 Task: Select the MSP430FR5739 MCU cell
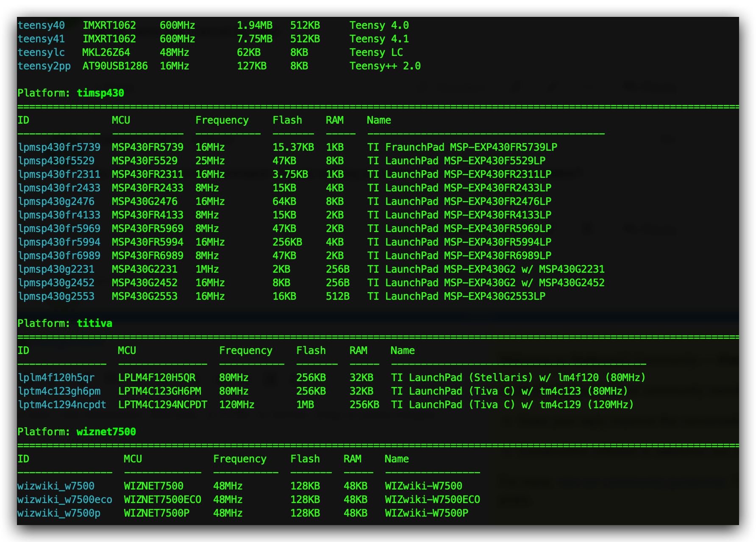pos(147,147)
